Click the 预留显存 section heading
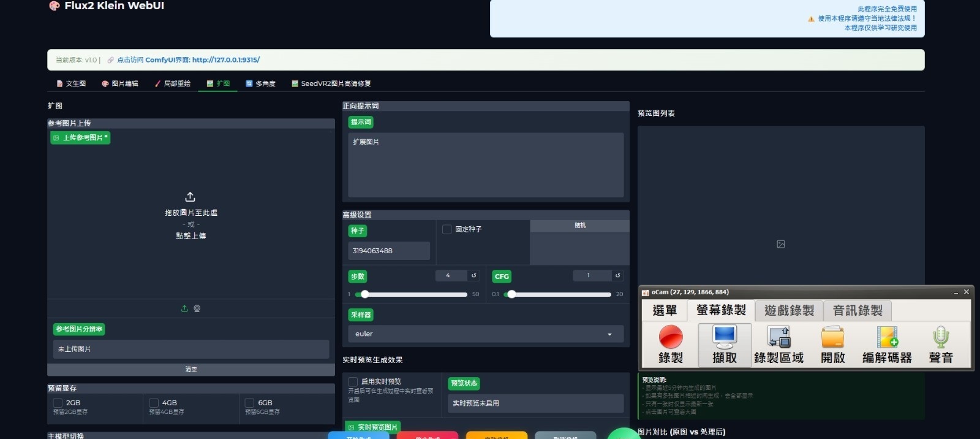This screenshot has height=439, width=980. tap(62, 389)
